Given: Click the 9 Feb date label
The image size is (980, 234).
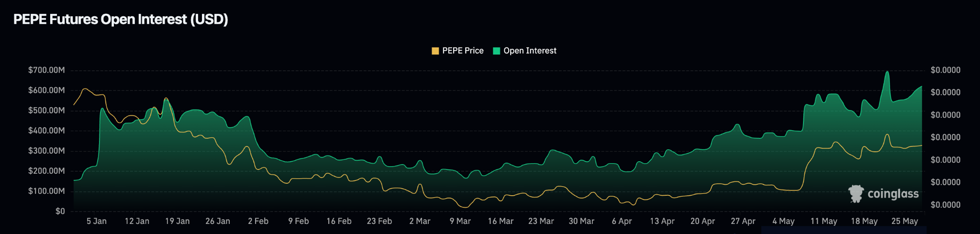Looking at the screenshot, I should pos(299,221).
